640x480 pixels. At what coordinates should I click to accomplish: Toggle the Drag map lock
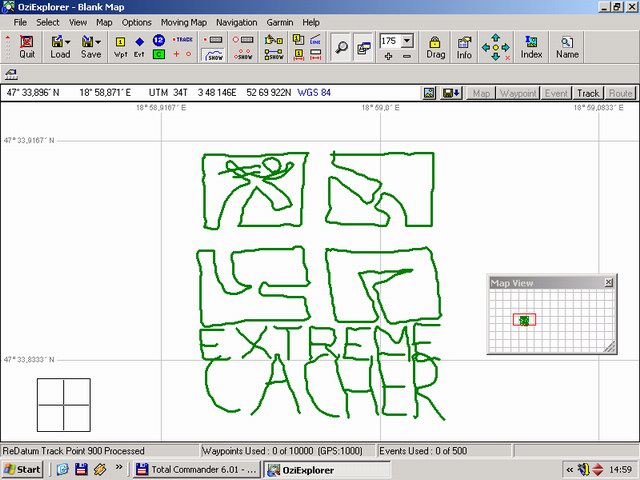pos(436,46)
